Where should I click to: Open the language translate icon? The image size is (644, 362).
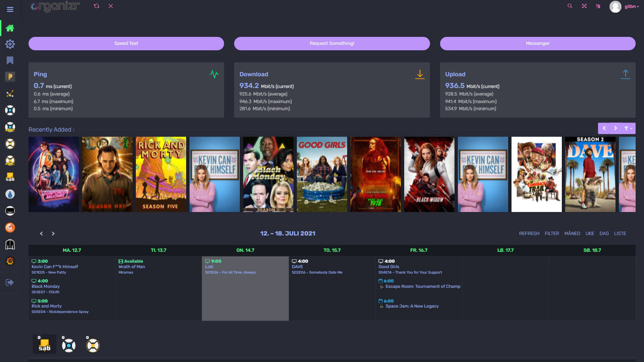click(598, 6)
